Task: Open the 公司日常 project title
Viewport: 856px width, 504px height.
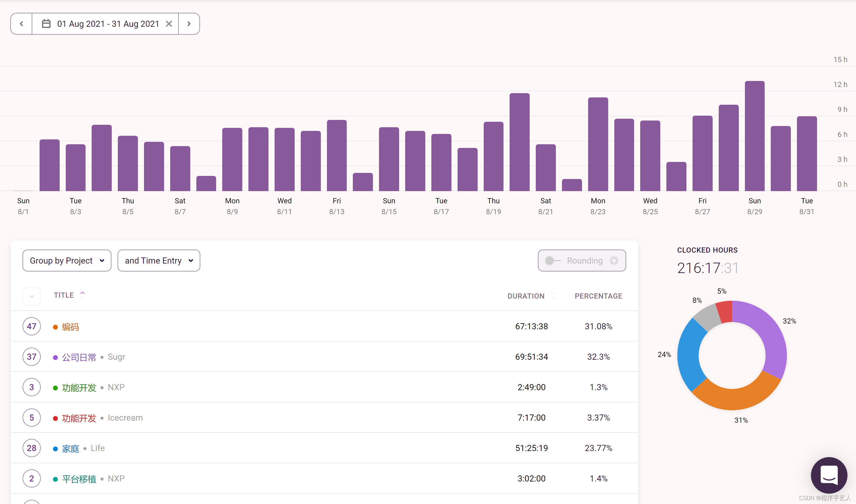Action: point(79,357)
